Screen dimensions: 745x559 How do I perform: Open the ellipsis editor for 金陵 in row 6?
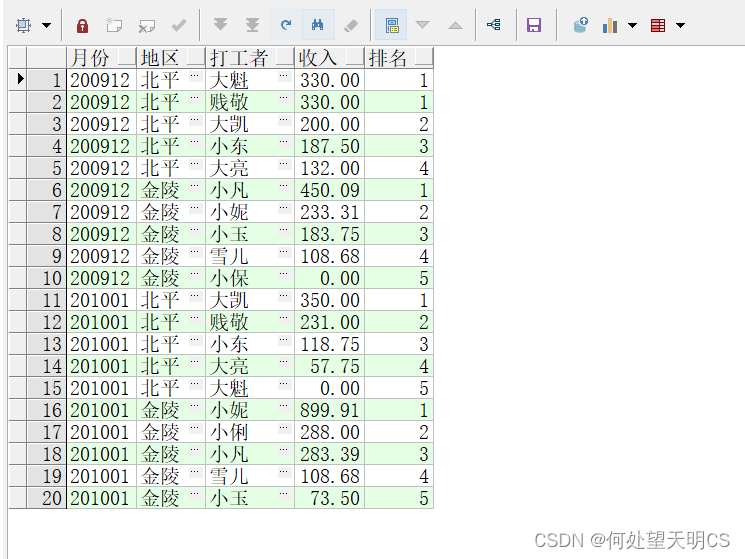pyautogui.click(x=195, y=186)
